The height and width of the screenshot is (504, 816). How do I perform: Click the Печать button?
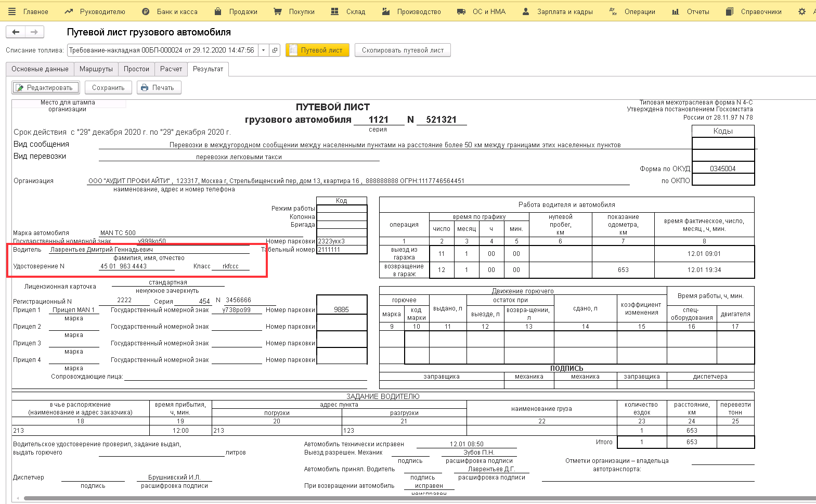[x=159, y=88]
